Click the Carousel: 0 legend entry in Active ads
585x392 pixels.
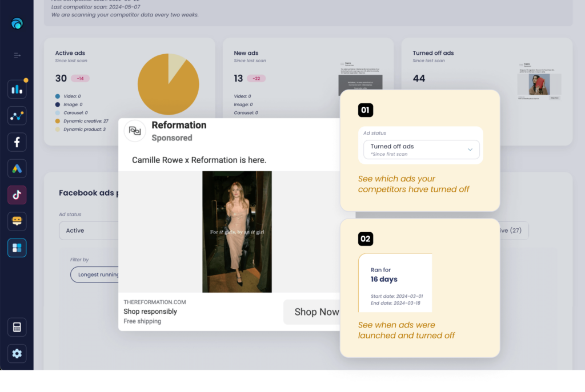pyautogui.click(x=71, y=113)
